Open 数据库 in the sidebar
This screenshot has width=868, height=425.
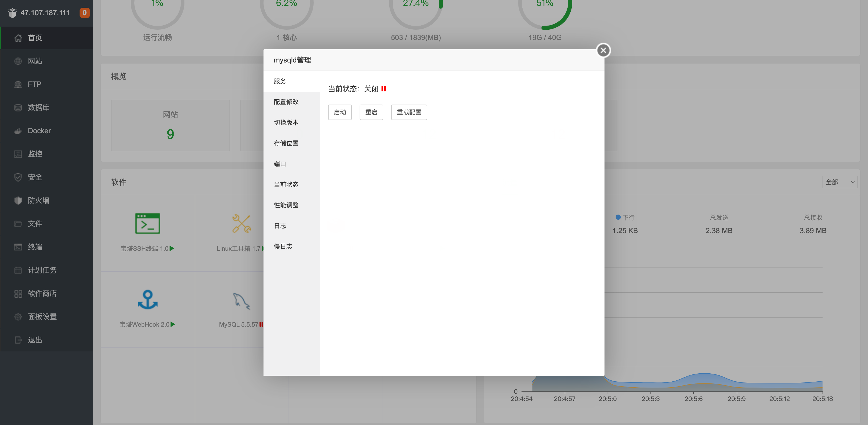47,107
